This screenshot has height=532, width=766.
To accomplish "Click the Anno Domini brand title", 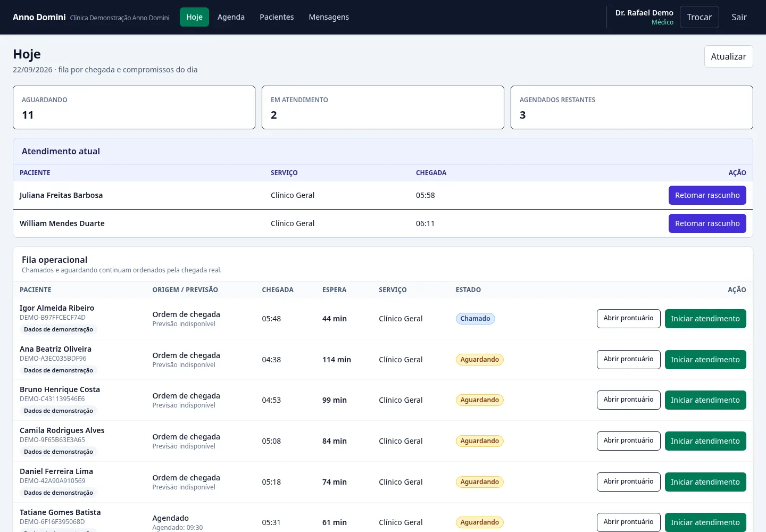I will (x=39, y=17).
